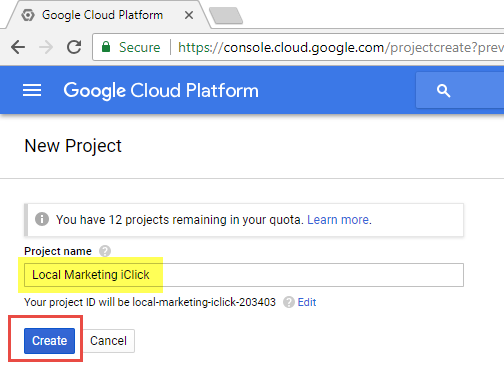Screen dimensions: 504x371
Task: Reload the page with the refresh icon
Action: [74, 47]
